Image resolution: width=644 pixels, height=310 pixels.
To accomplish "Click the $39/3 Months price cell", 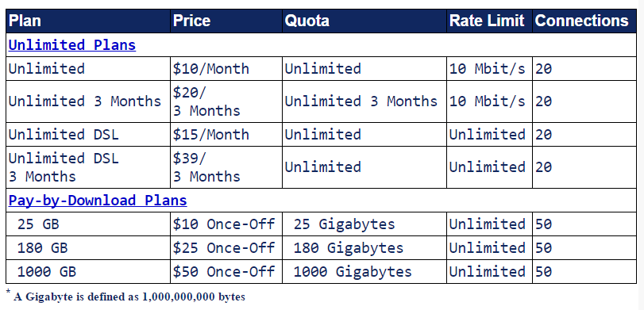I will click(x=226, y=167).
